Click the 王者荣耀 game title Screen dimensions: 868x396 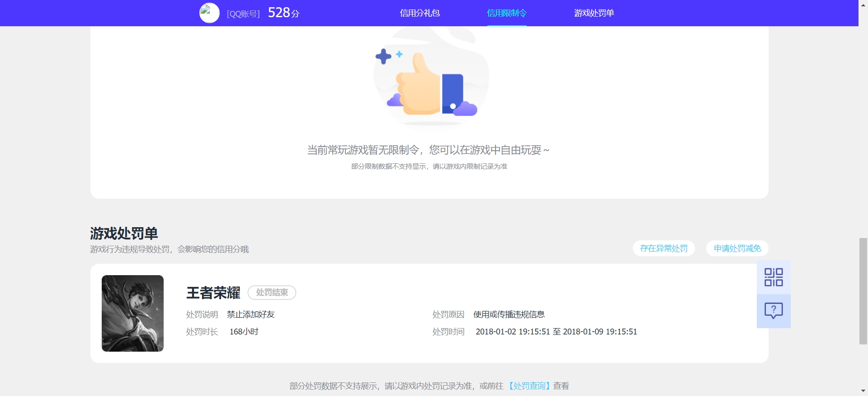coord(213,293)
